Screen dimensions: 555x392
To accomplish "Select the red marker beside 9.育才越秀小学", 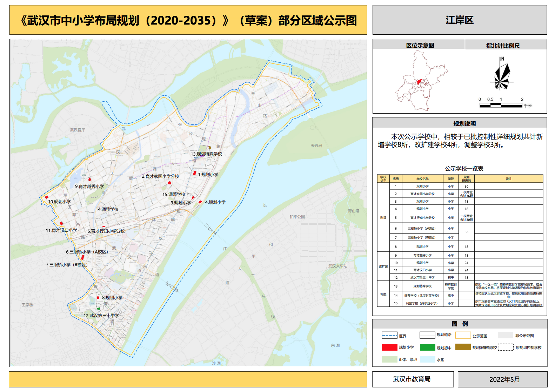I will pos(89,179).
